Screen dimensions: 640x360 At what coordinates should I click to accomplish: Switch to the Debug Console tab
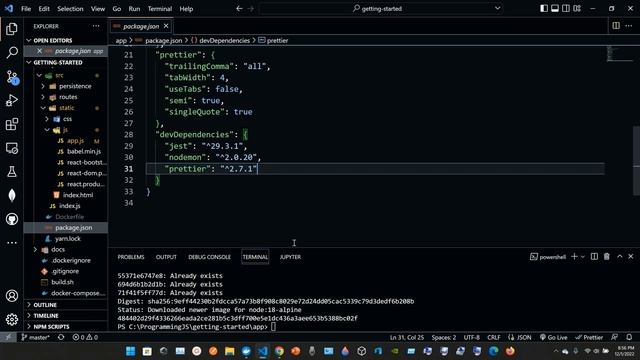(x=209, y=257)
